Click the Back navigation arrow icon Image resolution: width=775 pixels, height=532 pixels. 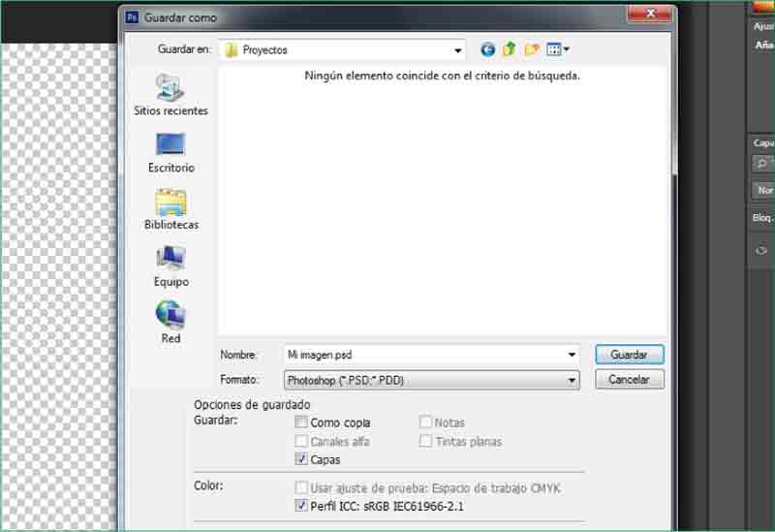(x=487, y=49)
